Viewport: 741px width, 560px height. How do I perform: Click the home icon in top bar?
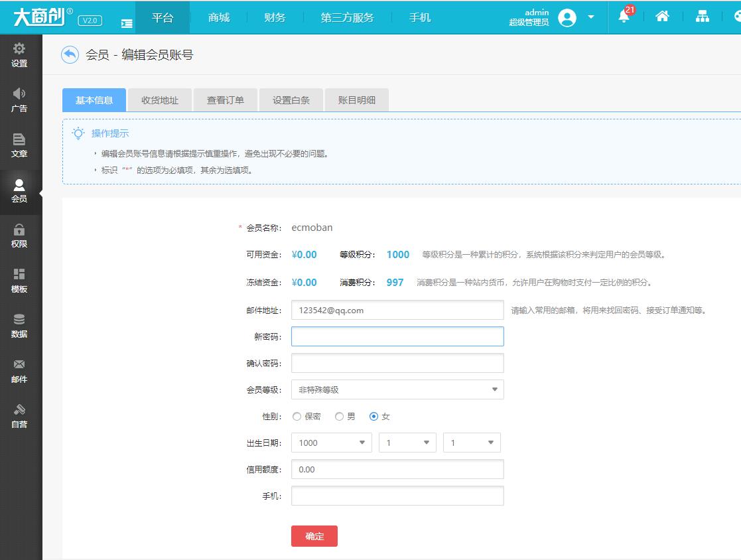click(x=663, y=17)
